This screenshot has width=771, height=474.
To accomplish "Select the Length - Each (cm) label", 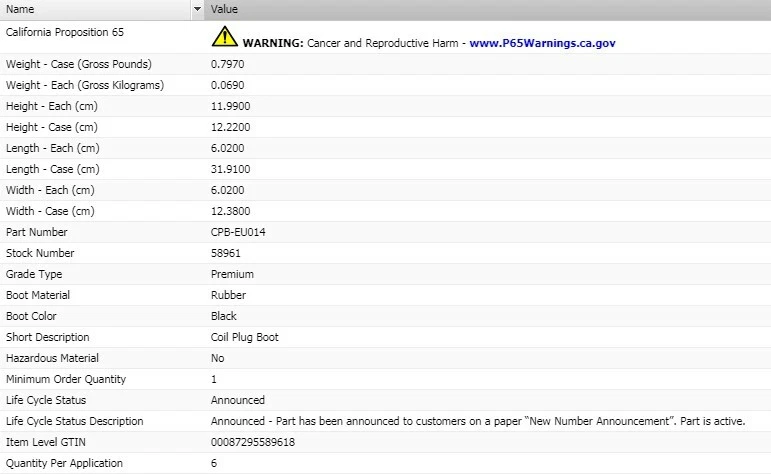I will point(53,148).
